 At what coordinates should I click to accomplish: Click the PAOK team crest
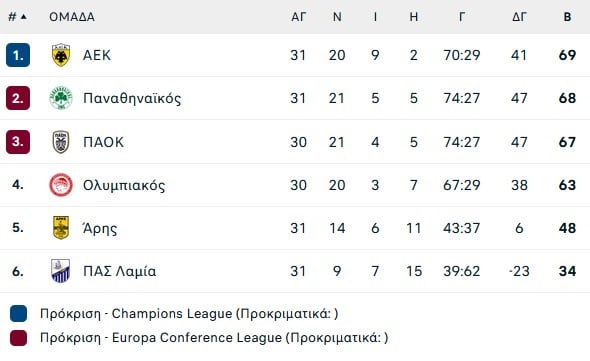[x=61, y=142]
